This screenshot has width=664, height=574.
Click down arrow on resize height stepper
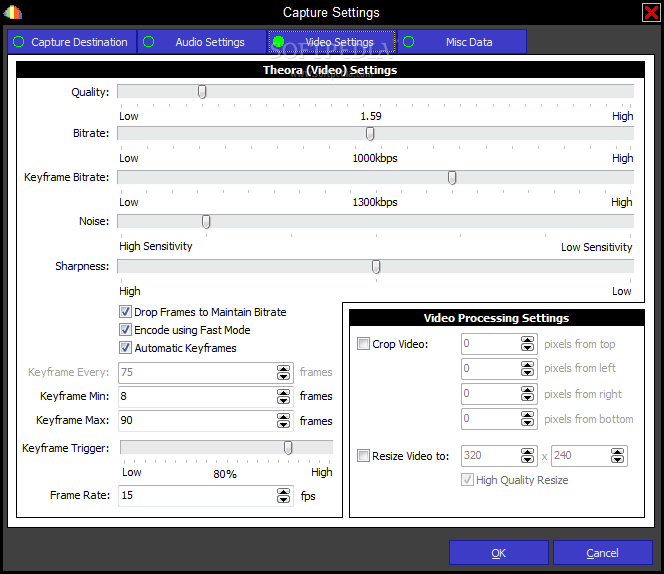[617, 460]
